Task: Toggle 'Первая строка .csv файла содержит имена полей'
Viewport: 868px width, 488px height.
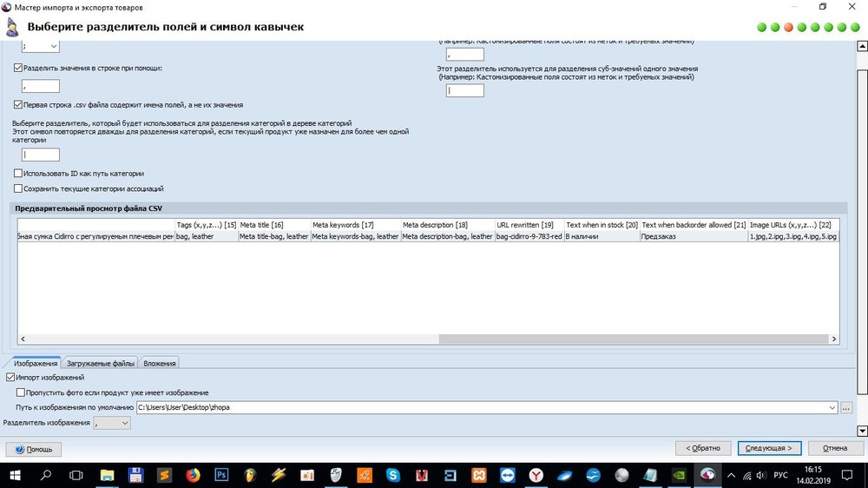Action: click(18, 105)
